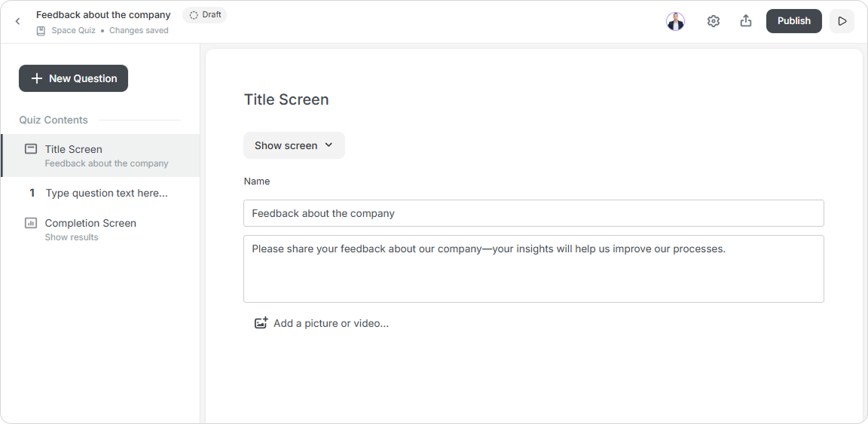Click the Space Quiz book icon
Image resolution: width=868 pixels, height=424 pixels.
coord(41,31)
